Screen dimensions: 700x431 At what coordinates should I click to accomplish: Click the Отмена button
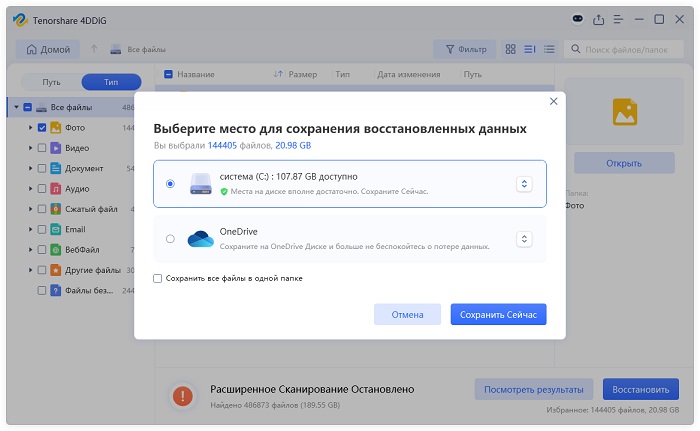pos(407,314)
